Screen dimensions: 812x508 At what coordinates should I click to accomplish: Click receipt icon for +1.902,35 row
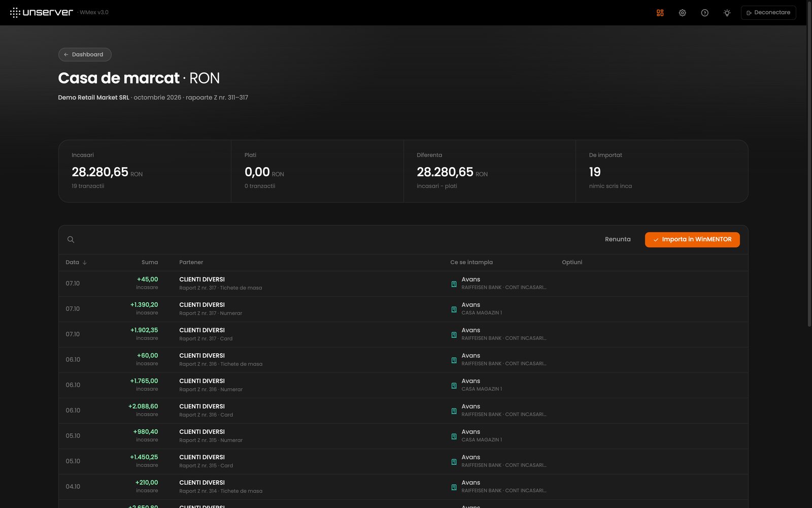[454, 335]
